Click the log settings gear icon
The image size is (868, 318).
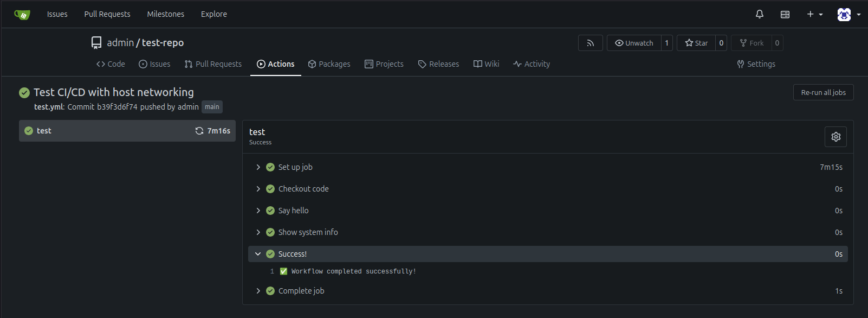[835, 137]
